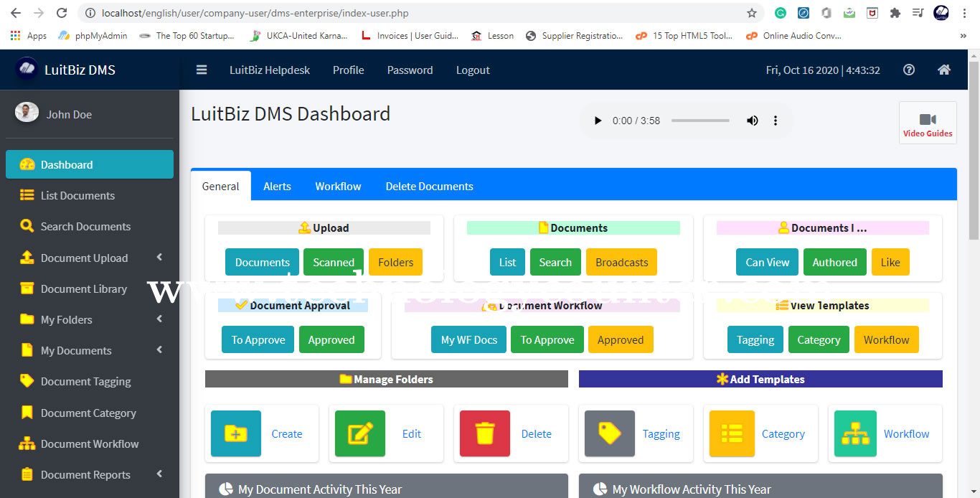Click the green Workflow template icon

[x=855, y=433]
